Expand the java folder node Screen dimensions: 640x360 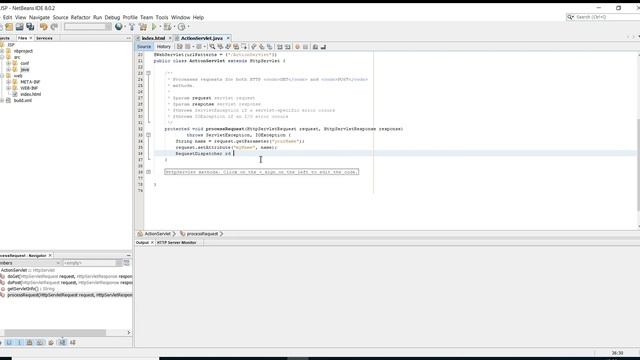[8, 69]
